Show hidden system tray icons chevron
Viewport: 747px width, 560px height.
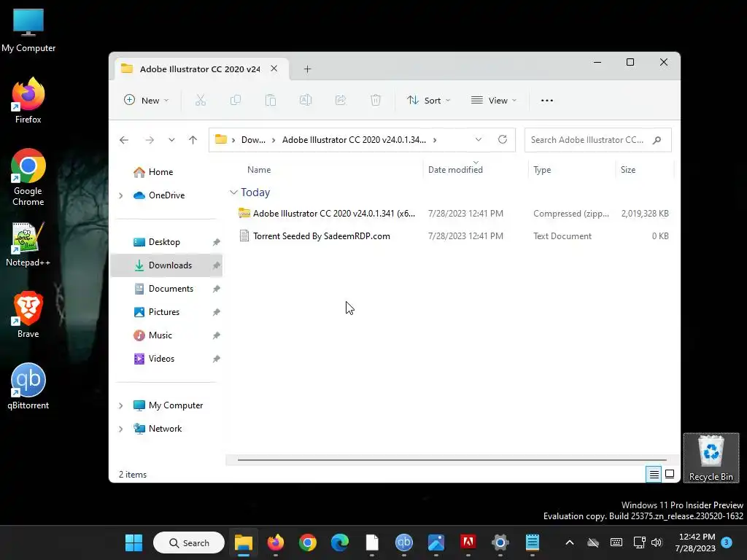click(x=569, y=542)
